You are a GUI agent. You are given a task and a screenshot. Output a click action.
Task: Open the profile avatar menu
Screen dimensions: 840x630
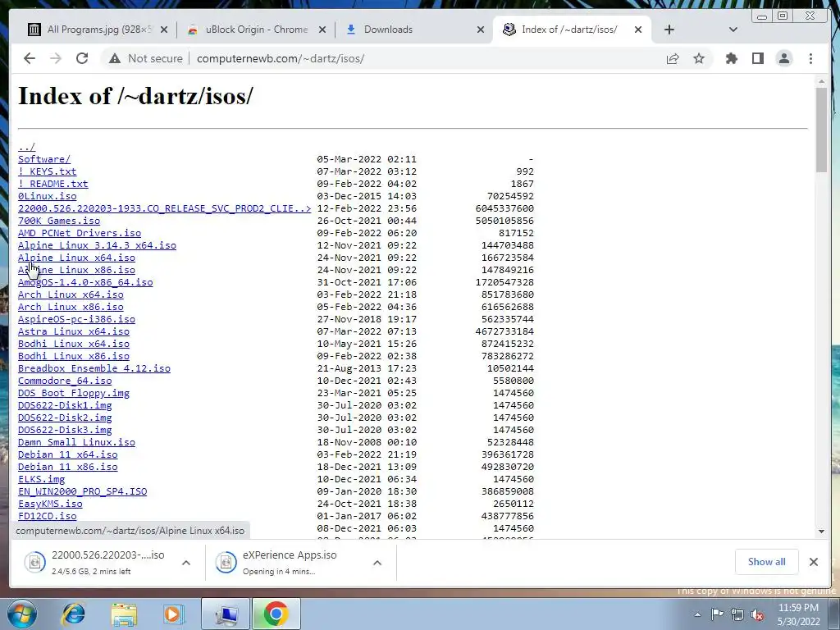tap(783, 58)
